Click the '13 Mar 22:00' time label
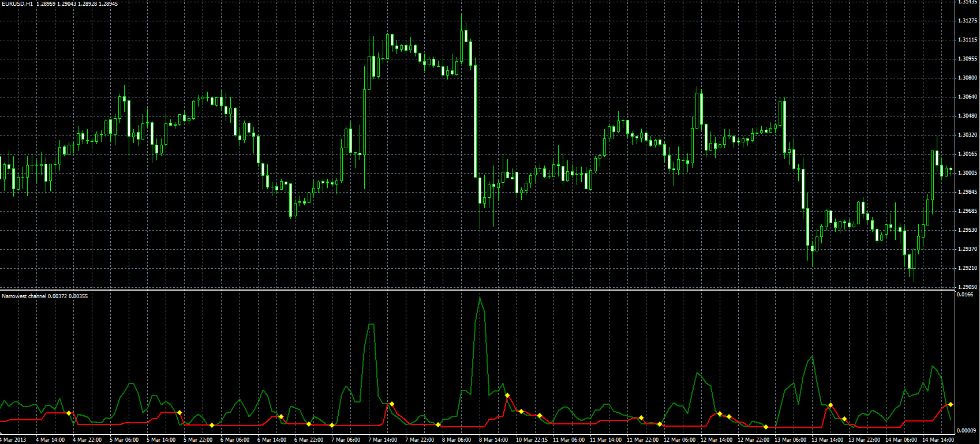 pyautogui.click(x=864, y=440)
